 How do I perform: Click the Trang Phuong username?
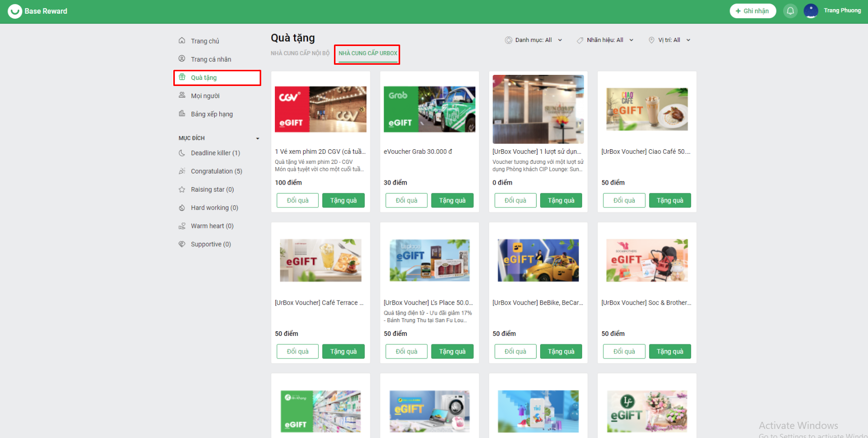[x=842, y=11]
